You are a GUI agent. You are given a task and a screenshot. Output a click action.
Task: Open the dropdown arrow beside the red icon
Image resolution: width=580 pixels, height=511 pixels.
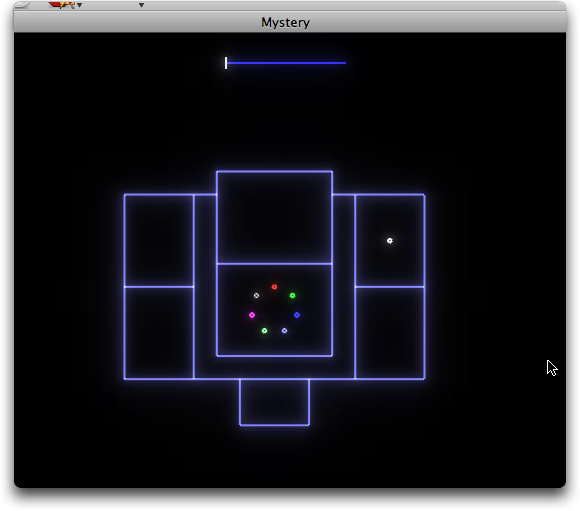[x=80, y=5]
